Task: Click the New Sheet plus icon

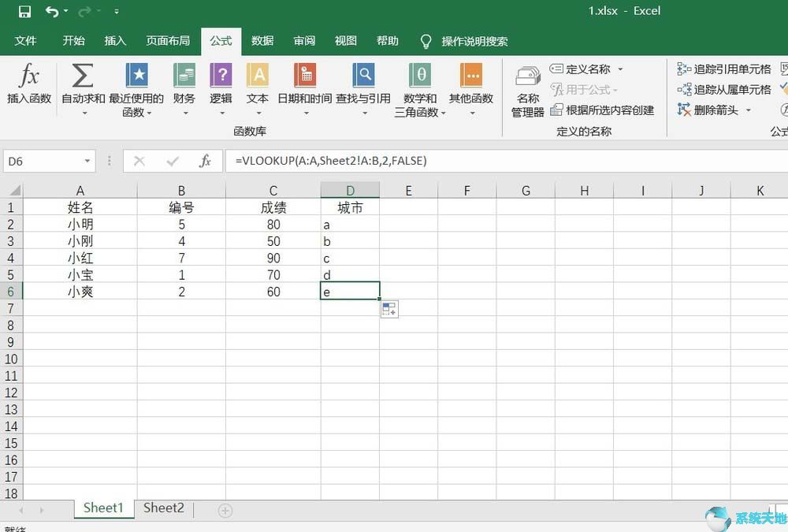Action: (x=225, y=511)
